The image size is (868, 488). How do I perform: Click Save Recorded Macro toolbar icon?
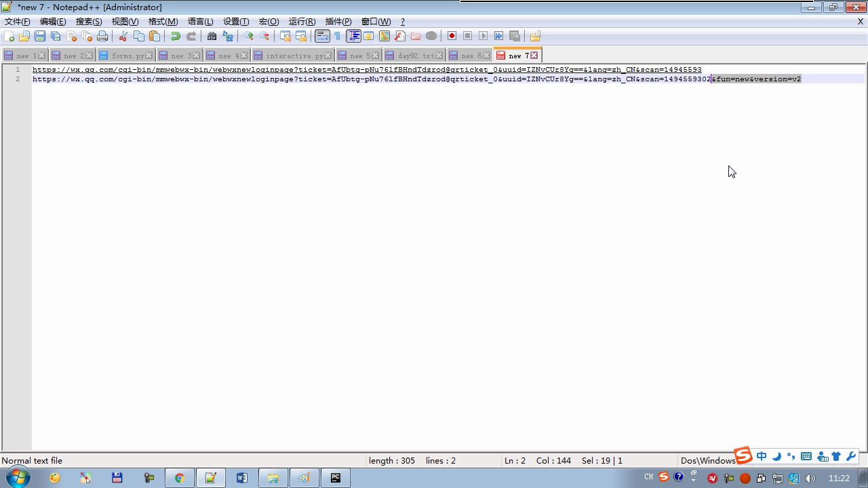(515, 36)
